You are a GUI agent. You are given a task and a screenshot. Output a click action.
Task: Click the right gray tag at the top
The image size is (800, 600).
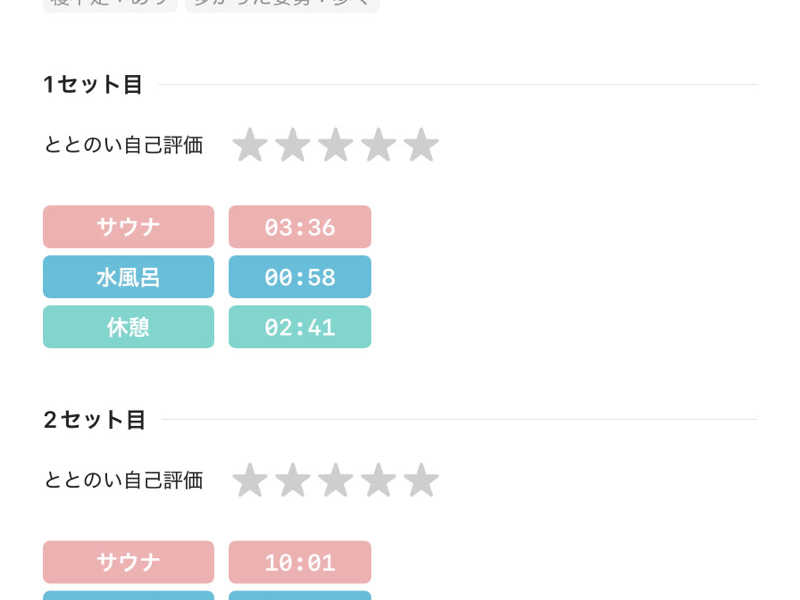[282, 5]
